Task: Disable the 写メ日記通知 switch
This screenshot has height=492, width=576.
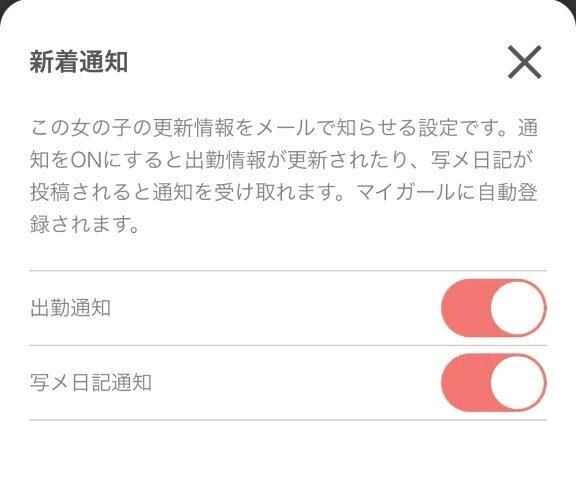Action: click(x=494, y=383)
